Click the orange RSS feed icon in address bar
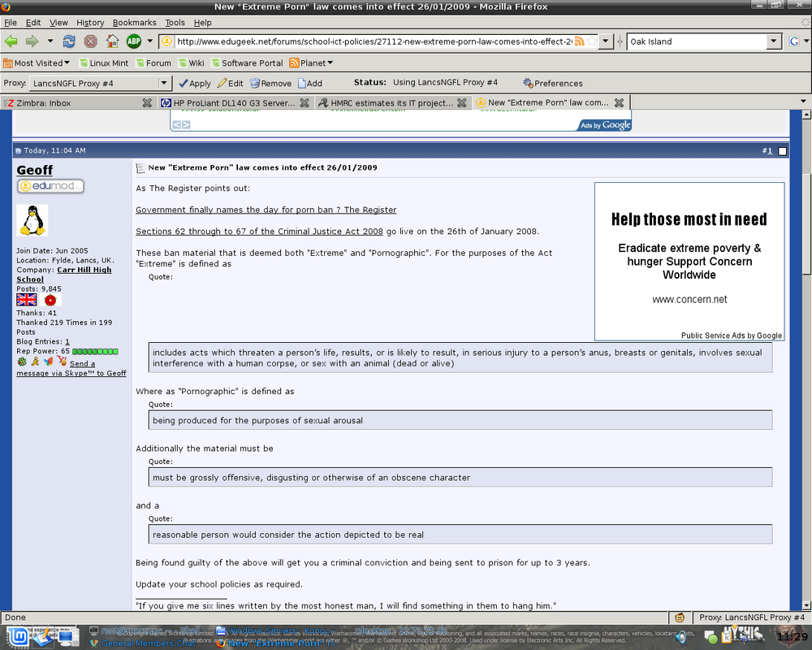The height and width of the screenshot is (650, 812). tap(580, 41)
